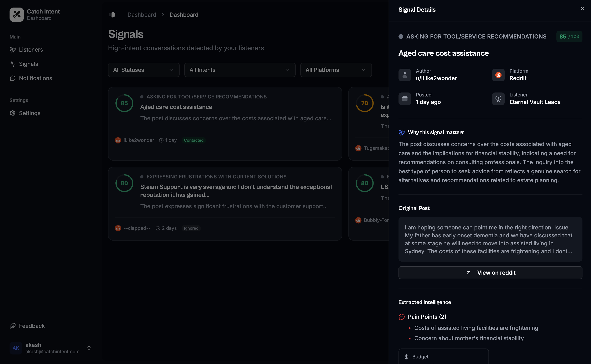Open the All Statuses dropdown
The width and height of the screenshot is (591, 364).
(x=144, y=70)
